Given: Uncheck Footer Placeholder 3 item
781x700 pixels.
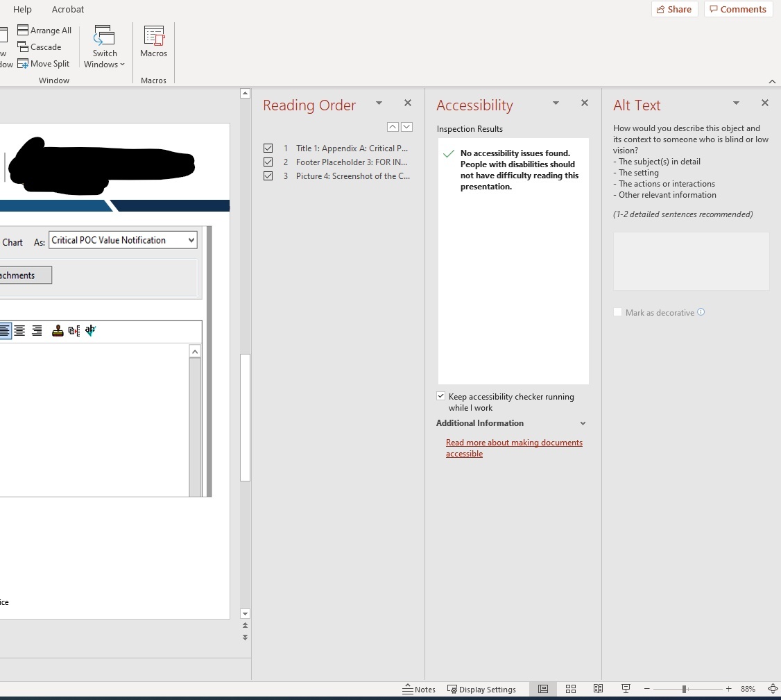Looking at the screenshot, I should click(268, 162).
